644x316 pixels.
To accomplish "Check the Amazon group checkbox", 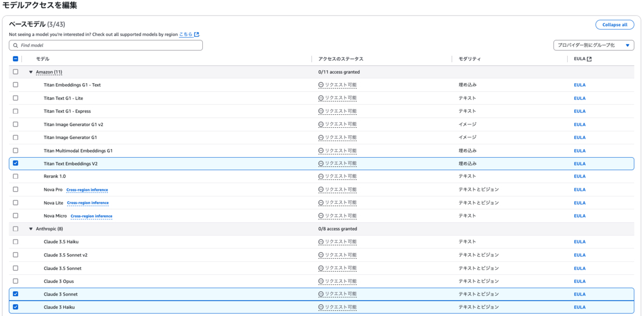I will [15, 72].
